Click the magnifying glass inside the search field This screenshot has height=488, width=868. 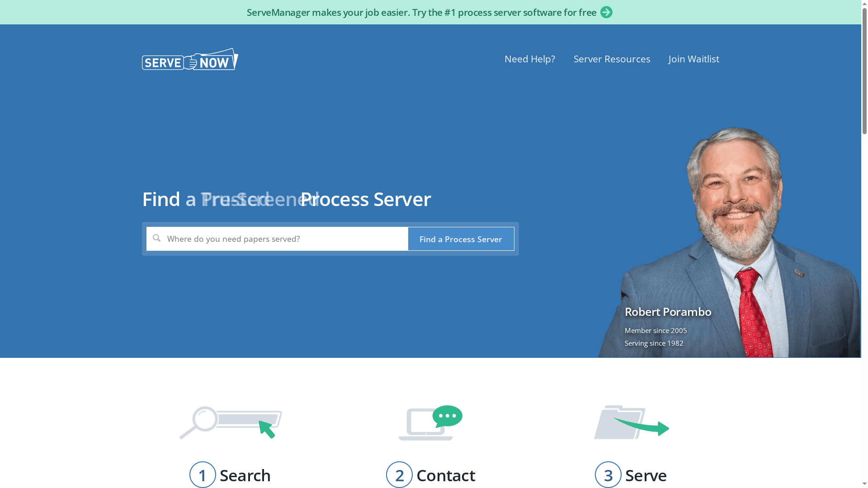pos(156,238)
